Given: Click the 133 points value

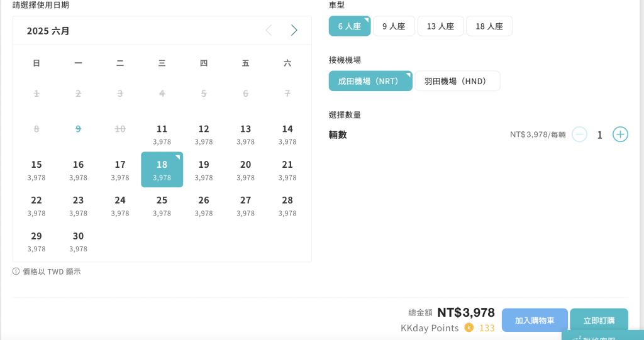Looking at the screenshot, I should (487, 328).
